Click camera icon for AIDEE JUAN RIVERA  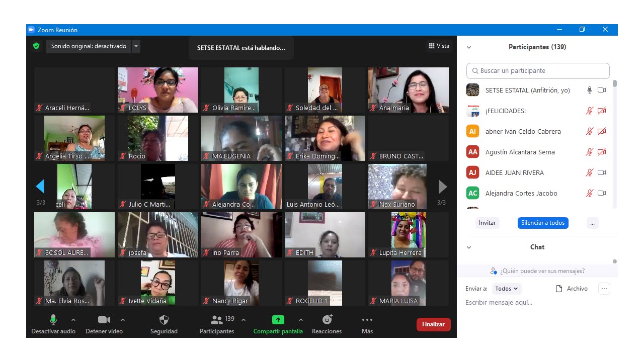[x=602, y=173]
